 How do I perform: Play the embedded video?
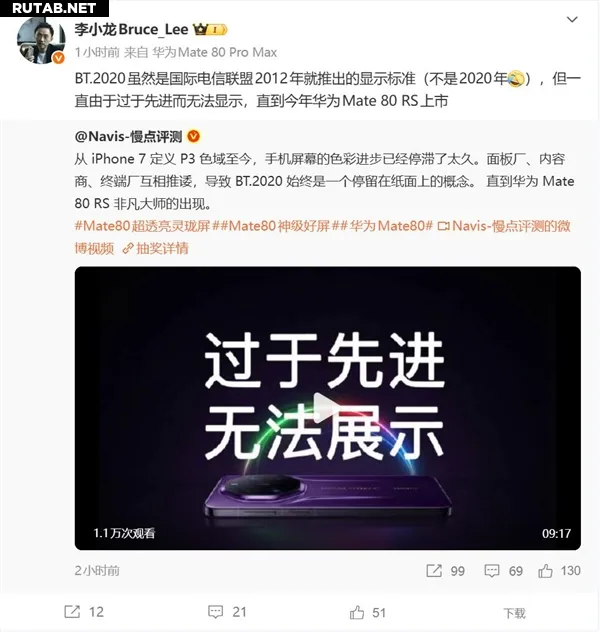(x=327, y=408)
